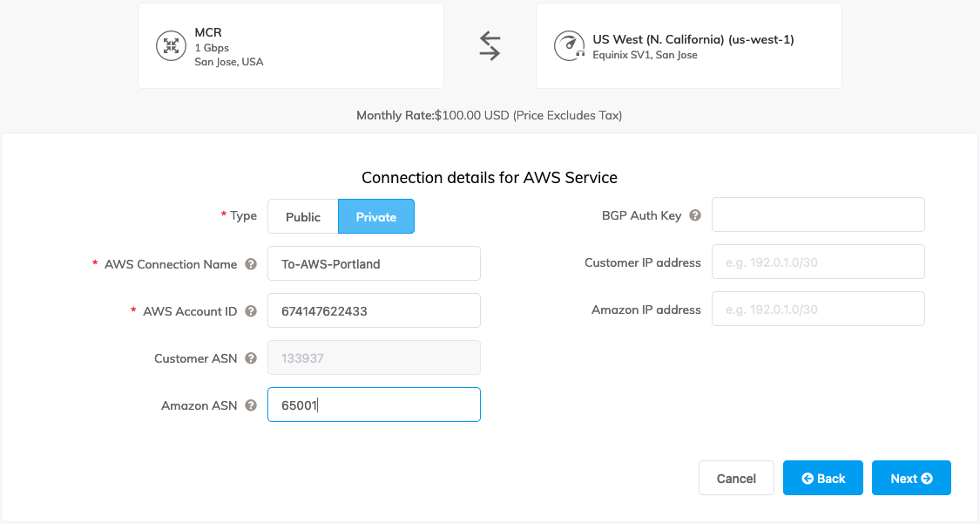The width and height of the screenshot is (980, 524).
Task: Open the Customer ASN help tooltip icon
Action: [251, 358]
